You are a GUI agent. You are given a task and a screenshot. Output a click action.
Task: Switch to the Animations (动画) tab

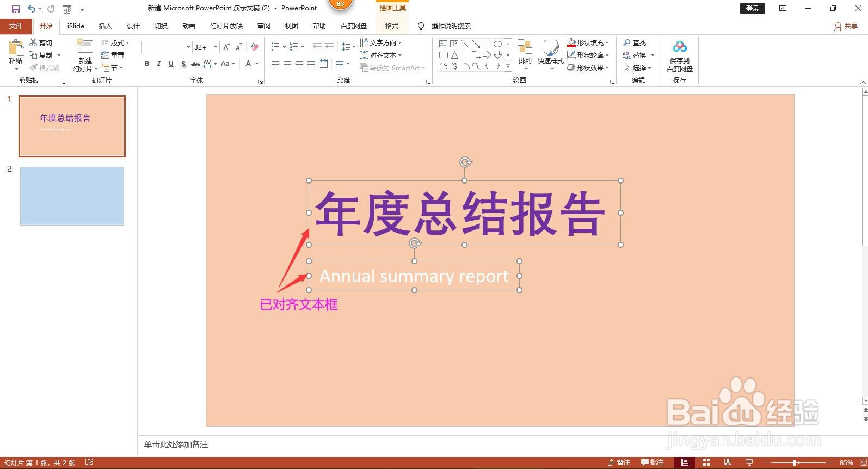[188, 26]
